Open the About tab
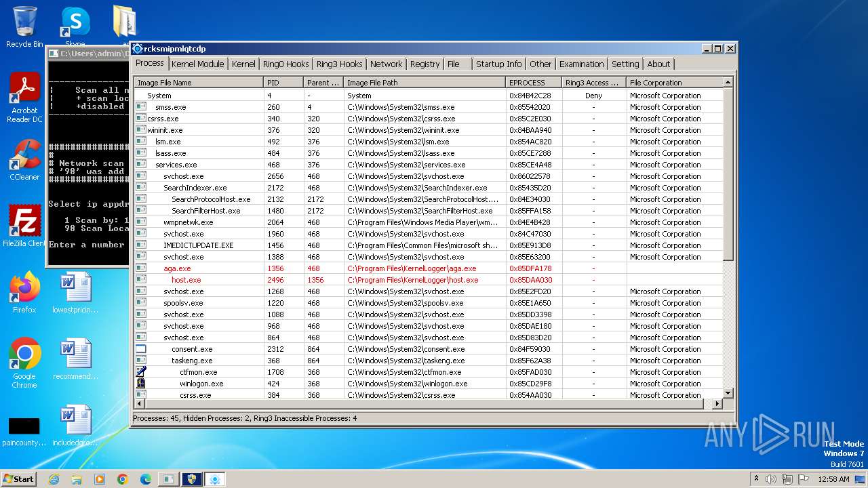 pos(658,64)
